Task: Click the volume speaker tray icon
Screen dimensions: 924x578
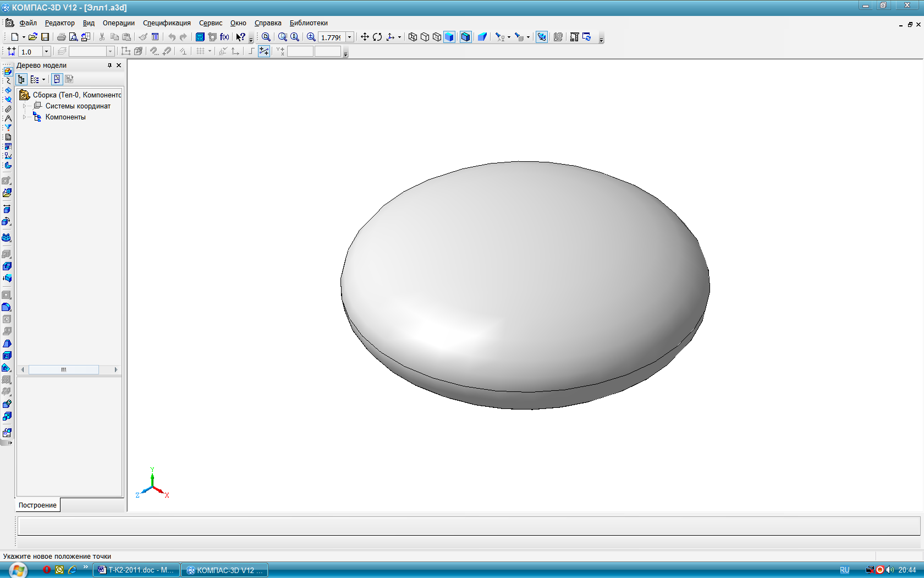Action: tap(890, 570)
